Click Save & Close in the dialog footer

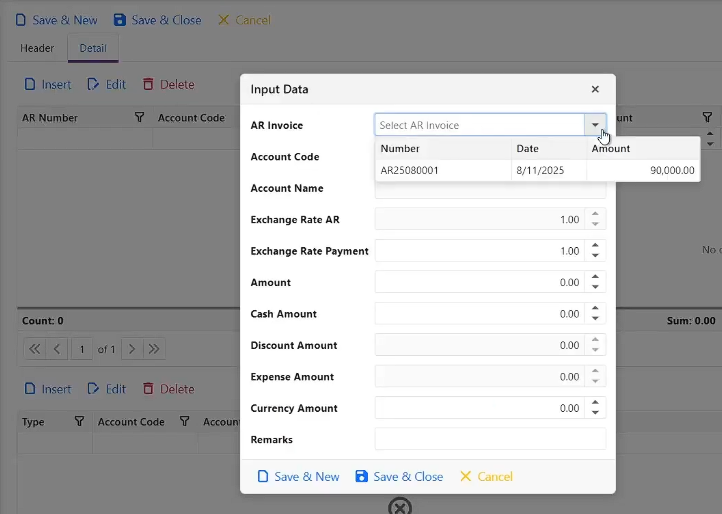pyautogui.click(x=399, y=477)
